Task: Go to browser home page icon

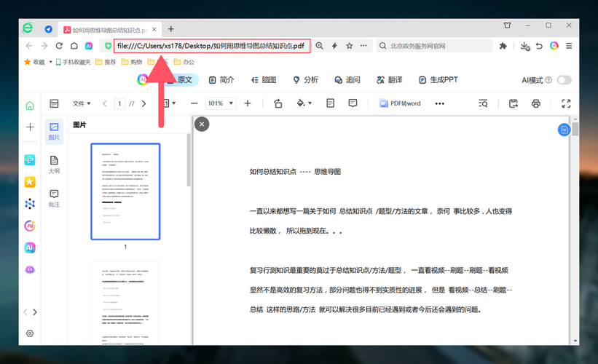Action: tap(74, 46)
